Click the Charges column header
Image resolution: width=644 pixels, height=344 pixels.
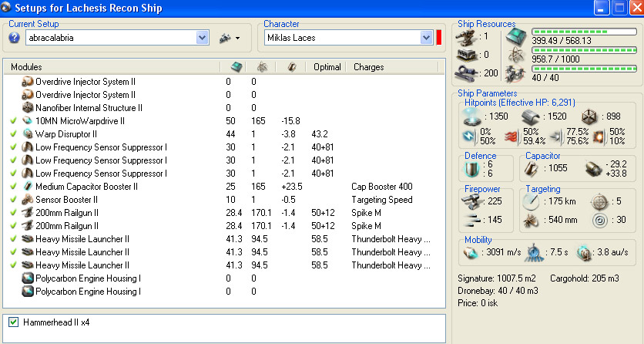369,67
